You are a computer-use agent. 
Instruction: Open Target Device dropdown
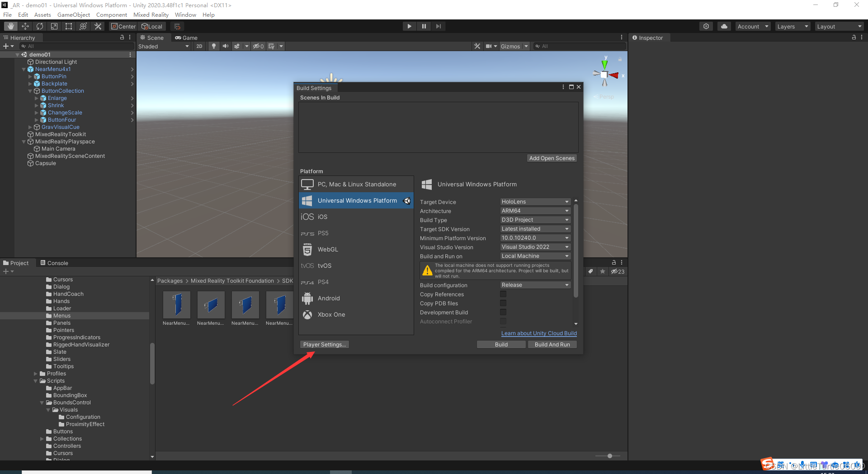click(x=535, y=202)
